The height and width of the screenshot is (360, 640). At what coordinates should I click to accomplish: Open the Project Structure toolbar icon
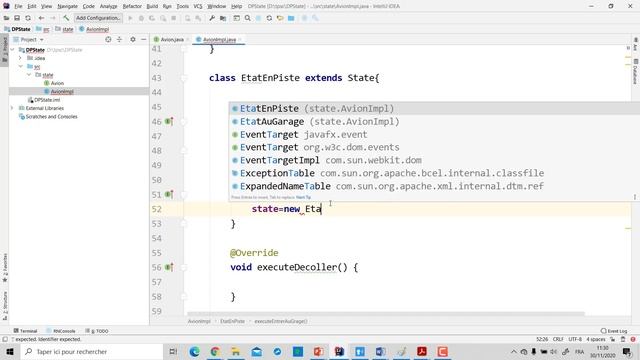223,18
